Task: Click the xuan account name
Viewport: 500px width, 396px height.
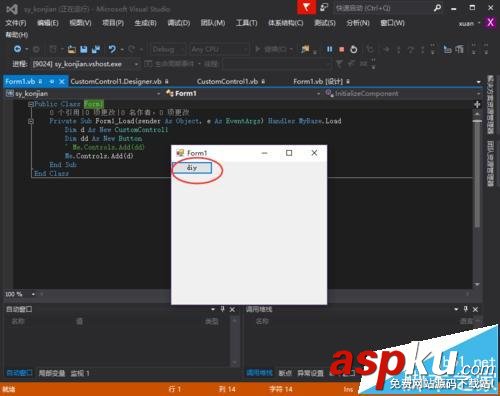Action: click(466, 23)
